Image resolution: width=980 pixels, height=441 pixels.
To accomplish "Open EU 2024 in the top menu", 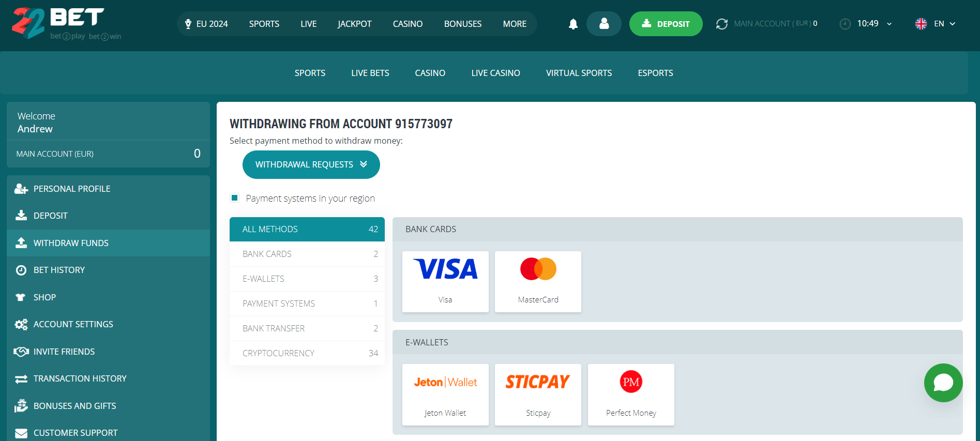I will pos(206,24).
